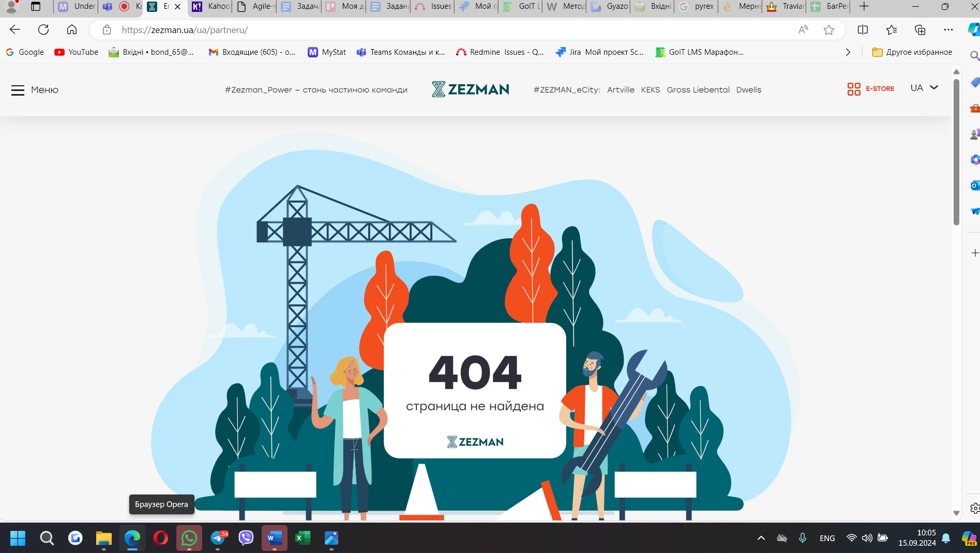The height and width of the screenshot is (553, 980).
Task: Switch to the Gyazo tab
Action: (610, 7)
